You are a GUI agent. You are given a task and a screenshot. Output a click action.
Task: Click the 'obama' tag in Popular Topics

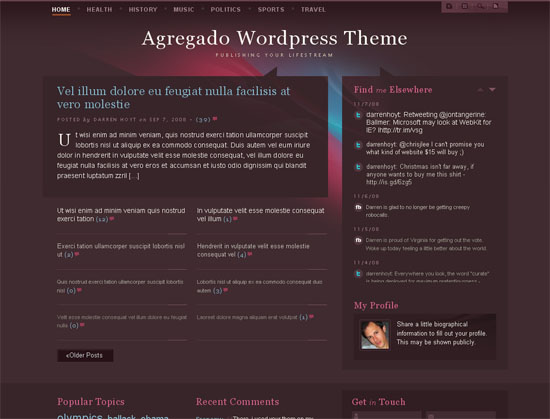(154, 417)
